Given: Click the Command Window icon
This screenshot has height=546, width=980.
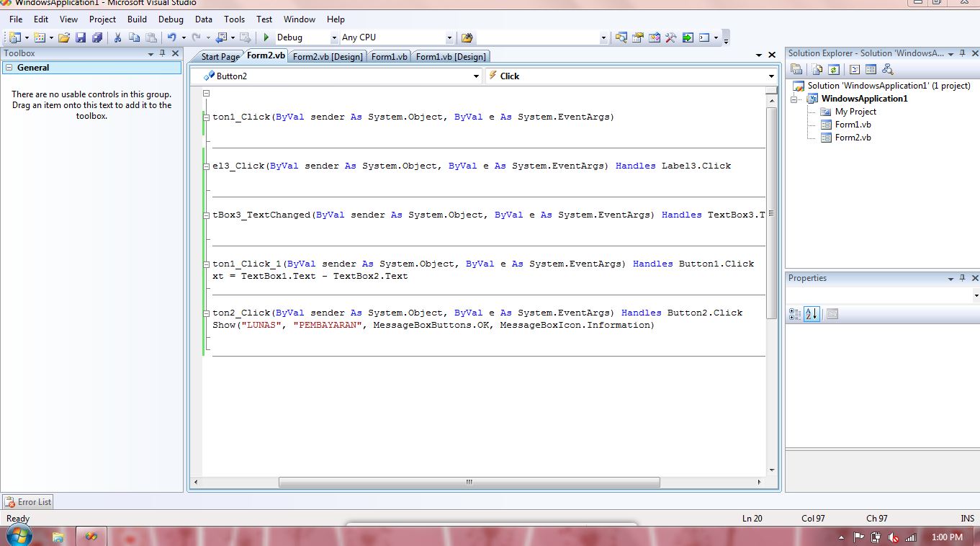Looking at the screenshot, I should point(704,37).
